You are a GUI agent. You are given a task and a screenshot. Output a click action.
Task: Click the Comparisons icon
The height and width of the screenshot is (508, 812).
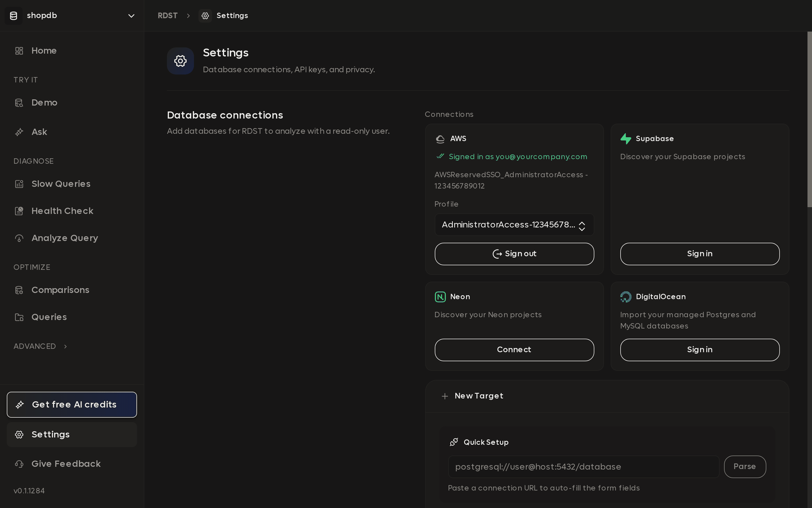click(19, 290)
